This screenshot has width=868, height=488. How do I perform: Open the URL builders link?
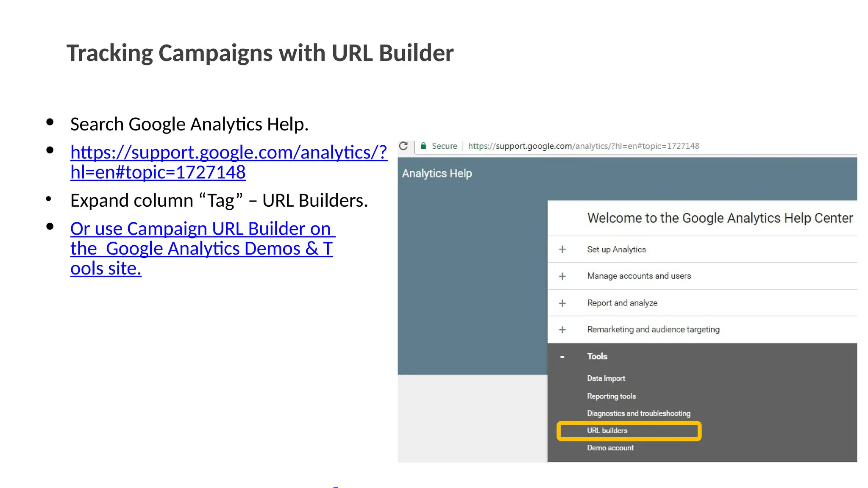[607, 430]
